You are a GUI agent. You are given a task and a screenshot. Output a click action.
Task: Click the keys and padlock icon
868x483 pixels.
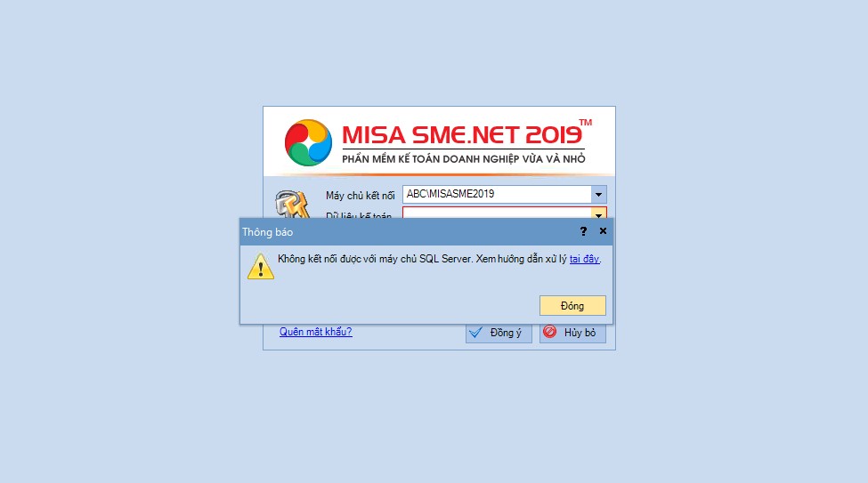[292, 204]
